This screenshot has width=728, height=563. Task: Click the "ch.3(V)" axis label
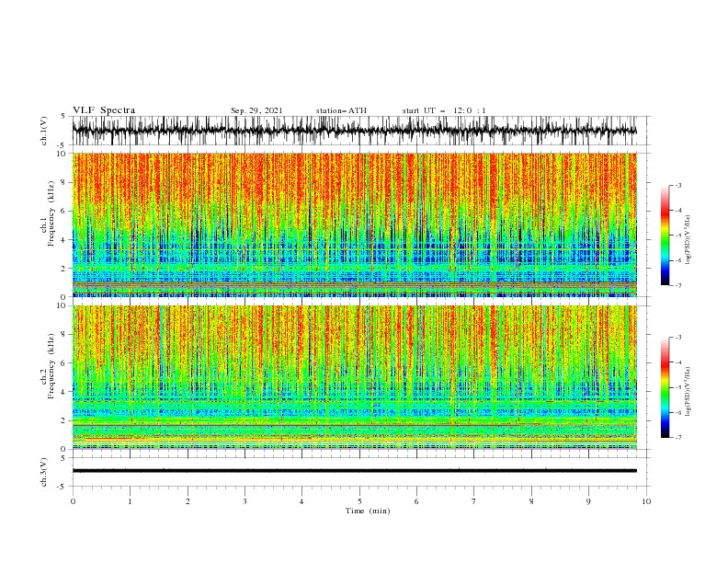click(44, 472)
